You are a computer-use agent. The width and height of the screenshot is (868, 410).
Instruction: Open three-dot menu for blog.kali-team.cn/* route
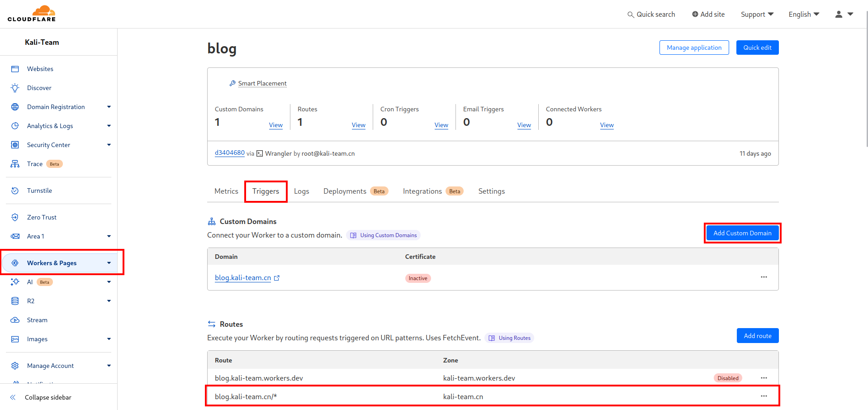pos(764,396)
